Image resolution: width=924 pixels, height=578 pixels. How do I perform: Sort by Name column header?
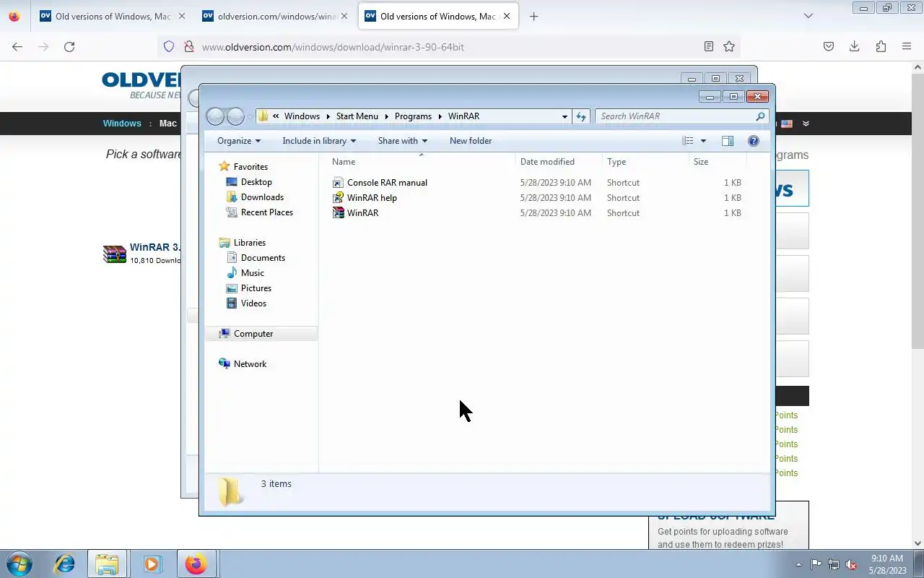tap(422, 162)
